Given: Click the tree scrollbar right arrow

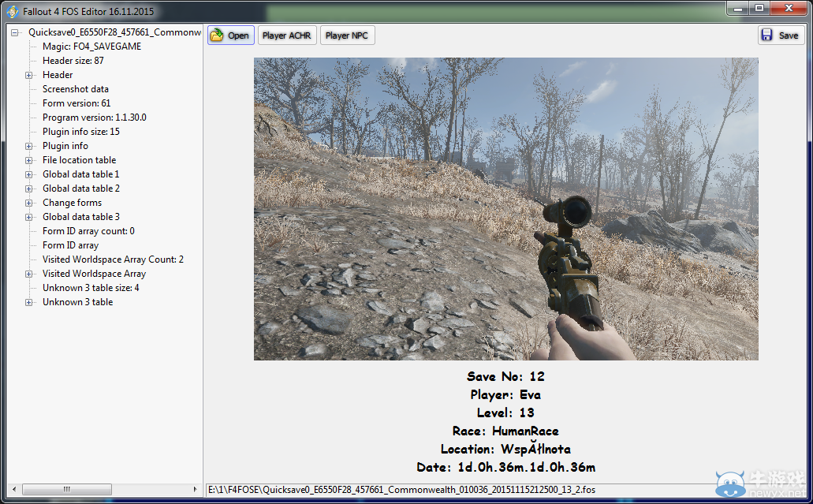Looking at the screenshot, I should pyautogui.click(x=195, y=489).
